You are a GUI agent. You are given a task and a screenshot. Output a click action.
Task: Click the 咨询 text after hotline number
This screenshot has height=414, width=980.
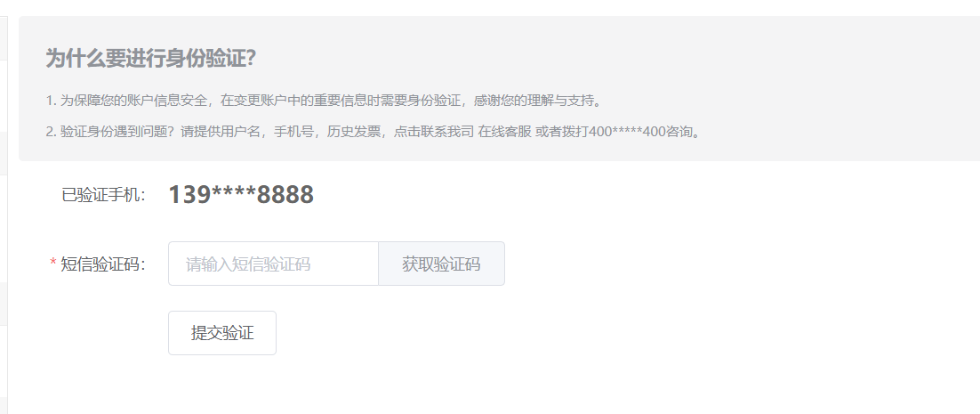pyautogui.click(x=679, y=133)
